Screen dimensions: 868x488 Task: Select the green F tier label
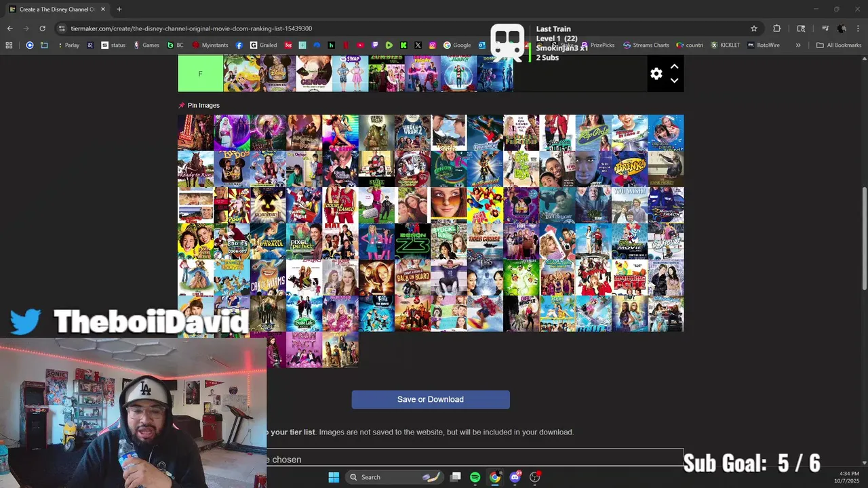click(200, 73)
